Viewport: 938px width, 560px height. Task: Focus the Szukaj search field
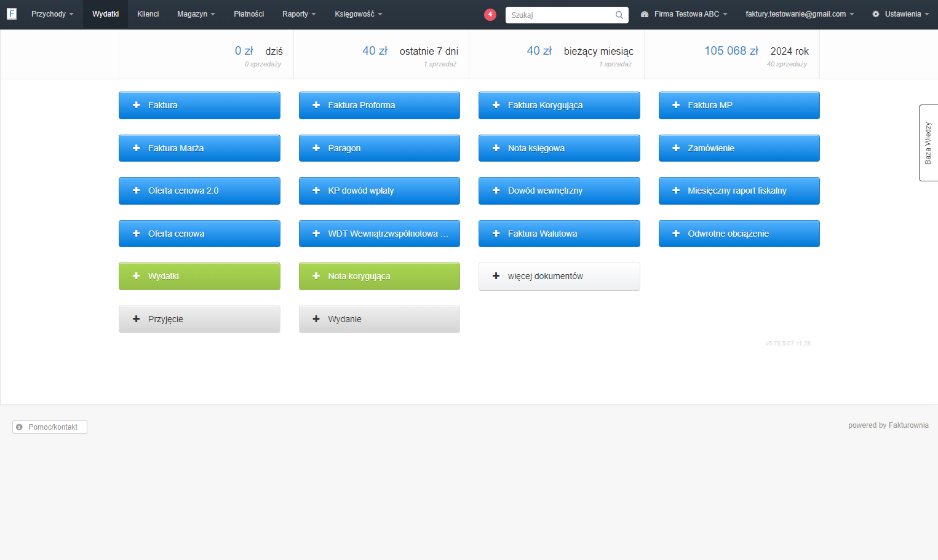tap(567, 15)
